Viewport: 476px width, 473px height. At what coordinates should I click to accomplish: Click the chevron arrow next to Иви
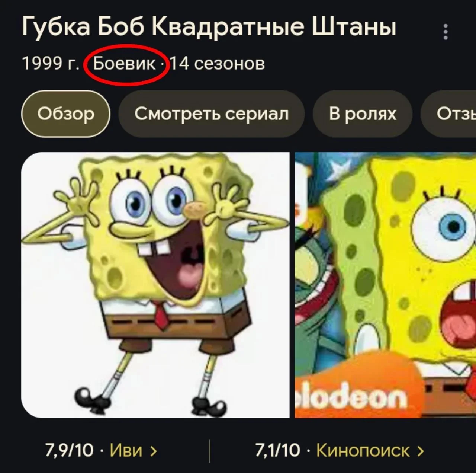pyautogui.click(x=153, y=451)
